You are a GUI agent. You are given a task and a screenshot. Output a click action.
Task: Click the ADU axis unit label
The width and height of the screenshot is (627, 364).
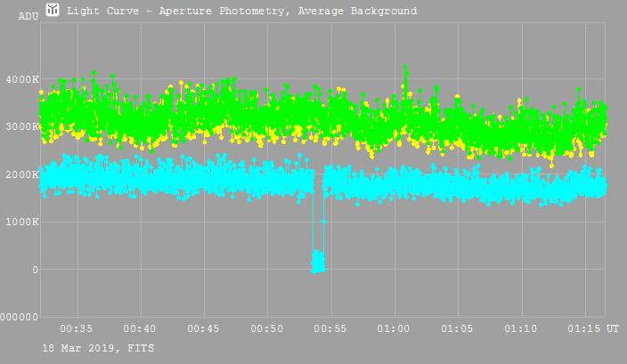[x=28, y=16]
